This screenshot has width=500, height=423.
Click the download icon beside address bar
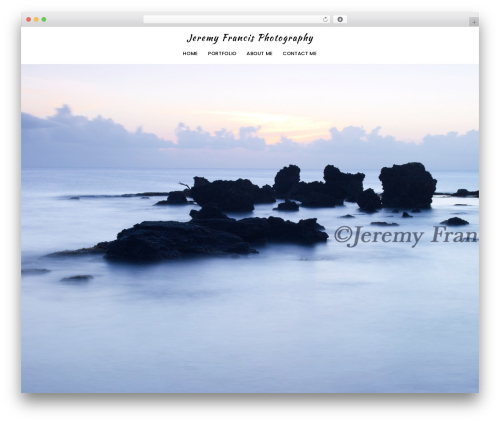pos(340,20)
